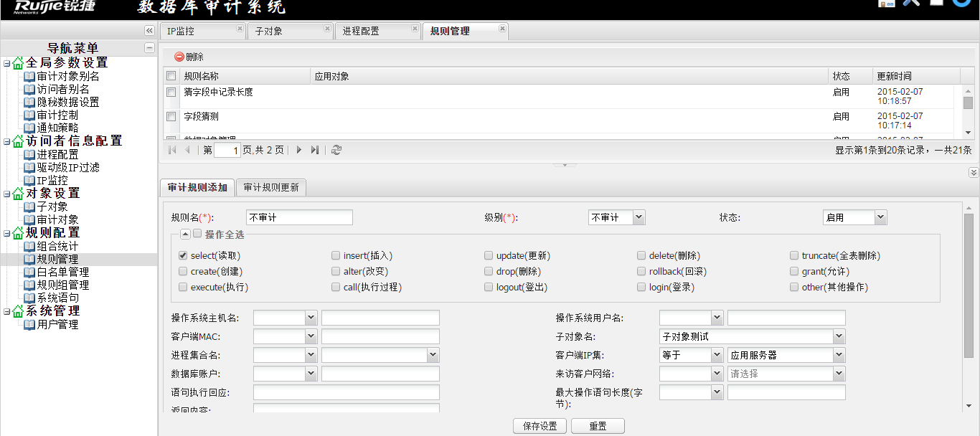This screenshot has width=980, height=436.
Task: Click the book icon beside 白名单管理
Action: tap(29, 272)
